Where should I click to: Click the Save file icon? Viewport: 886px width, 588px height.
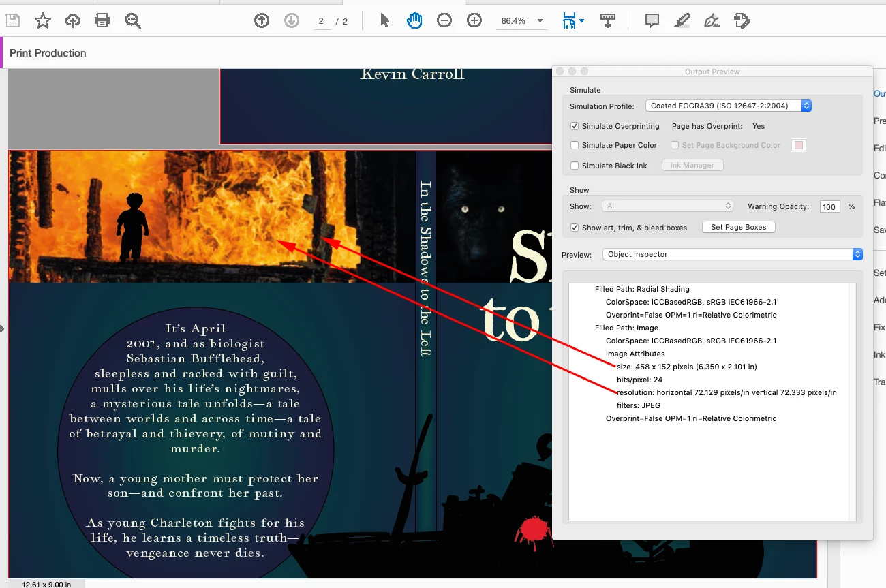pyautogui.click(x=12, y=20)
